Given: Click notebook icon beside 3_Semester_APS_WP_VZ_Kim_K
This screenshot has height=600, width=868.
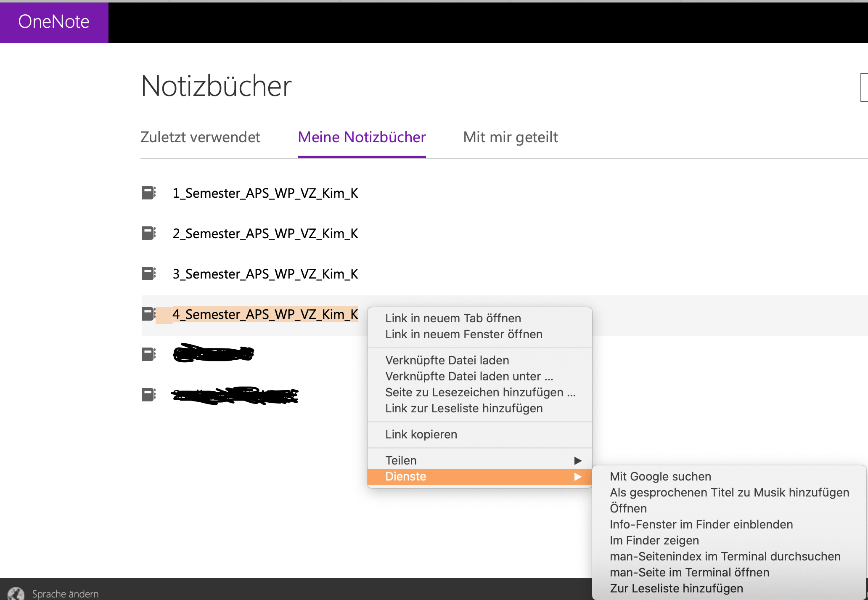Looking at the screenshot, I should pyautogui.click(x=148, y=273).
